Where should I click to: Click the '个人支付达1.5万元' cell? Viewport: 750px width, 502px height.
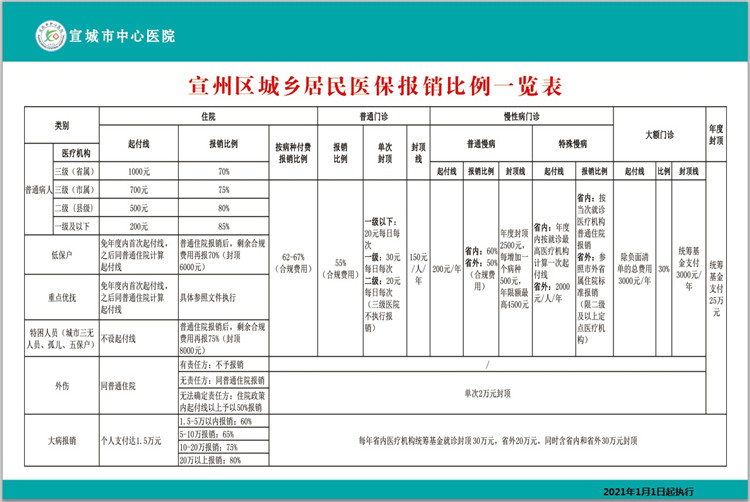(139, 440)
